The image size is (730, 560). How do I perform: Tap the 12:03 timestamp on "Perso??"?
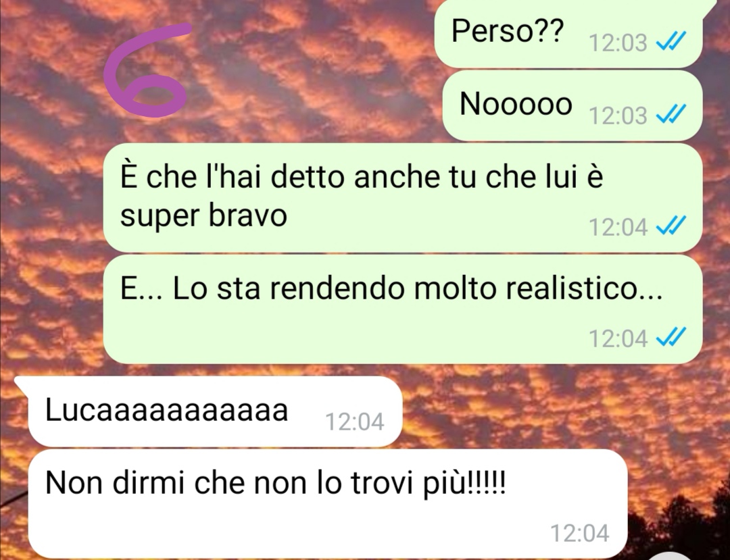618,43
